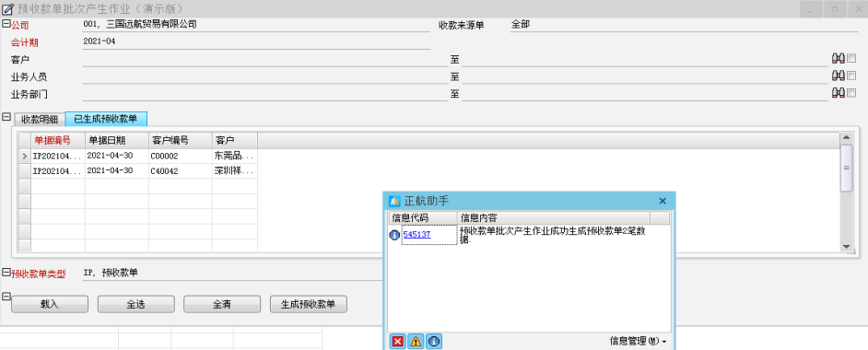Click the 业务部门 end range field after 至
Image resolution: width=868 pixels, height=350 pixels.
tap(645, 93)
